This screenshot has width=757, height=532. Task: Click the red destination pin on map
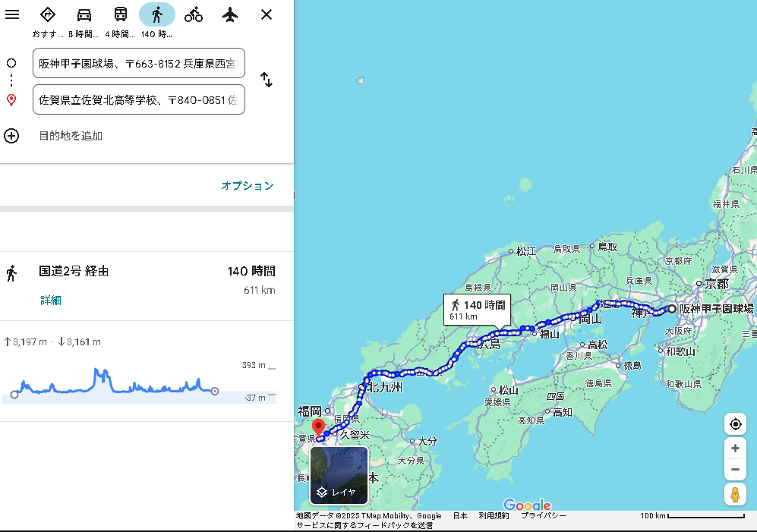coord(318,427)
